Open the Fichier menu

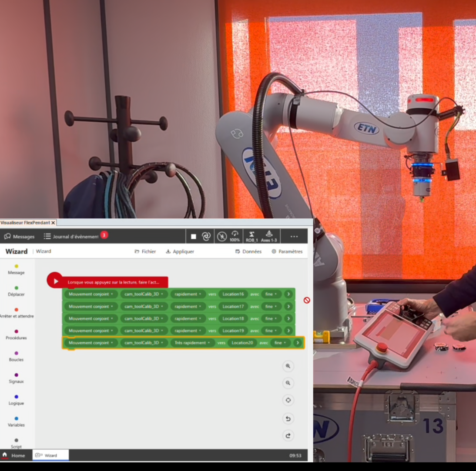coord(145,251)
